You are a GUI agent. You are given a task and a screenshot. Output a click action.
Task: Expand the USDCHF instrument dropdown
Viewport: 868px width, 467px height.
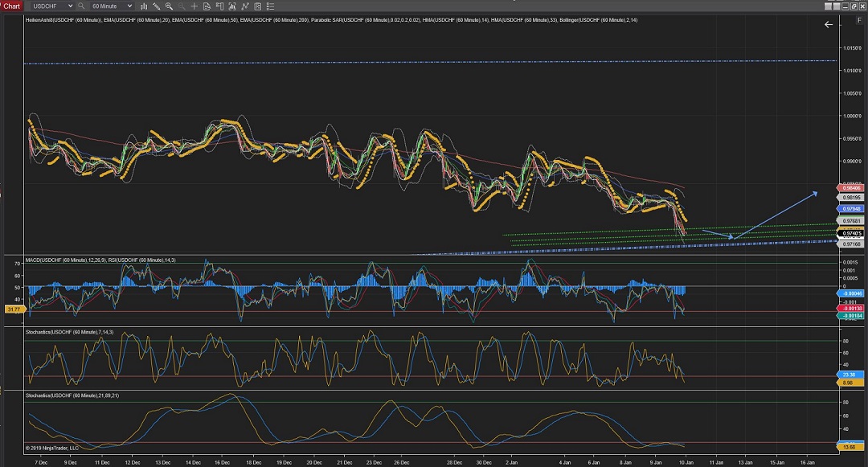coord(69,6)
